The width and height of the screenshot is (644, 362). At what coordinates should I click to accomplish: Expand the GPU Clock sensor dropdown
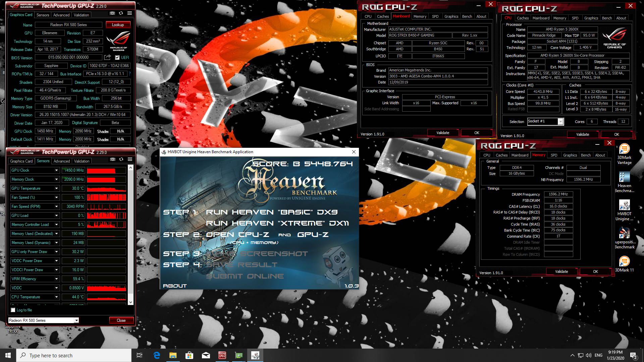pos(56,170)
